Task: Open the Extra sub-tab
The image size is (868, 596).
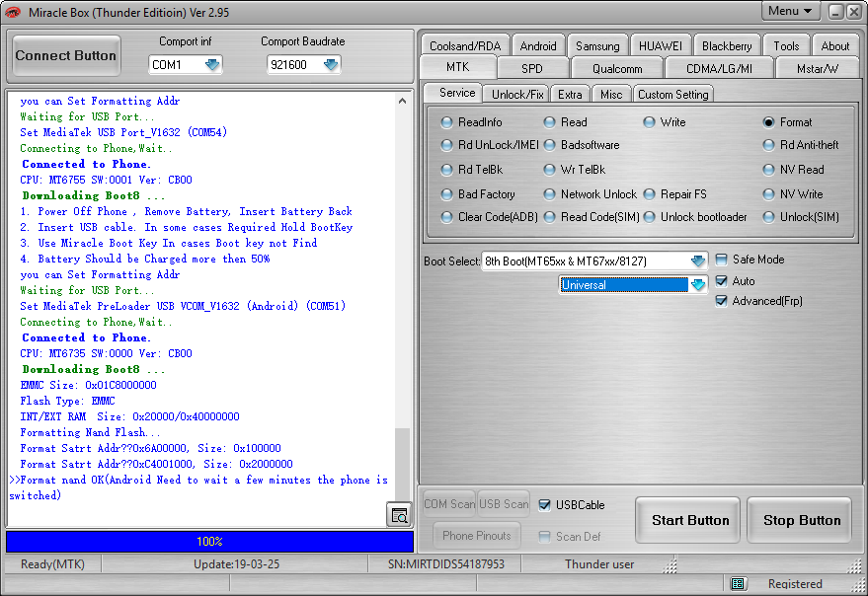Action: click(570, 94)
